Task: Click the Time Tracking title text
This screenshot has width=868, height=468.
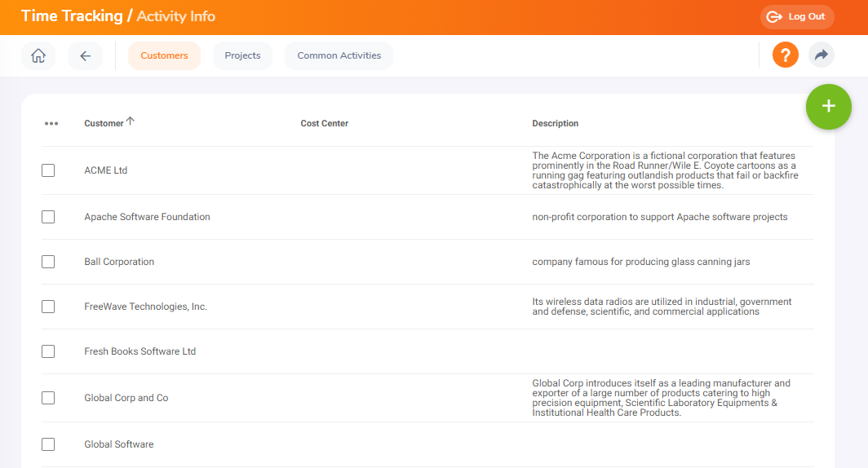Action: coord(72,16)
